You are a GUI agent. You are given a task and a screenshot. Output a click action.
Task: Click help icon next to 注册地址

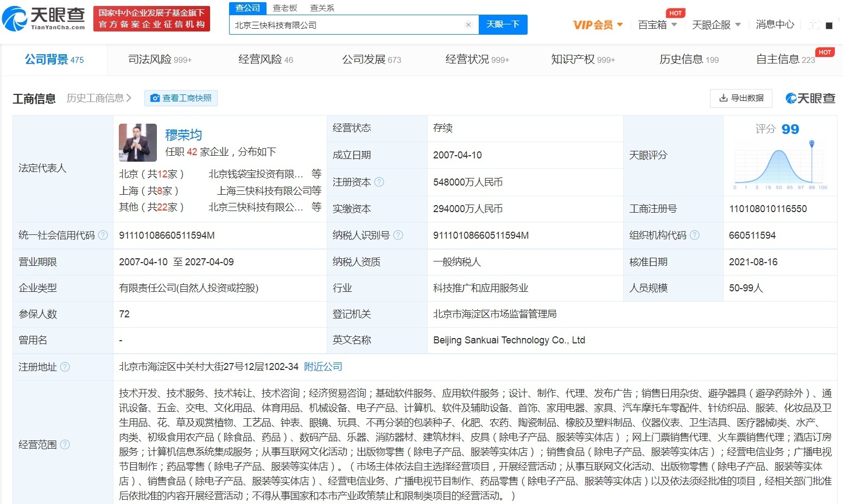(65, 367)
